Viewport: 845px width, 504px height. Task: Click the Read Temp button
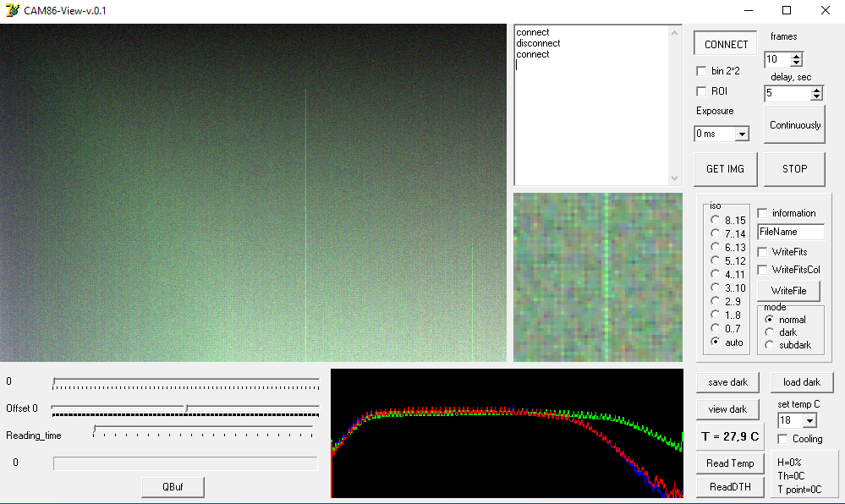730,463
